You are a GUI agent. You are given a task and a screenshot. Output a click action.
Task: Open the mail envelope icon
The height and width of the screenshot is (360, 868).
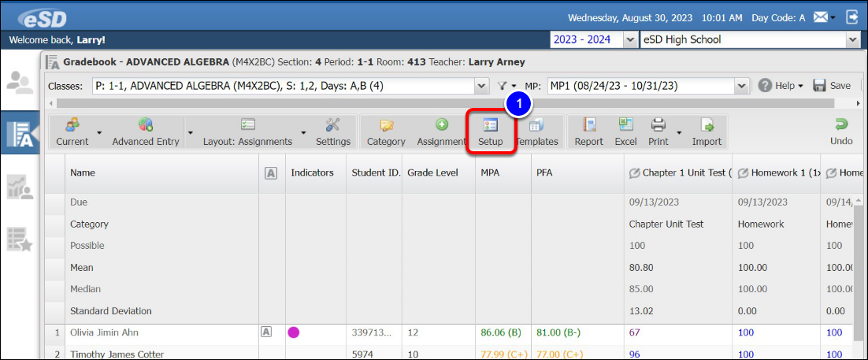(x=820, y=17)
